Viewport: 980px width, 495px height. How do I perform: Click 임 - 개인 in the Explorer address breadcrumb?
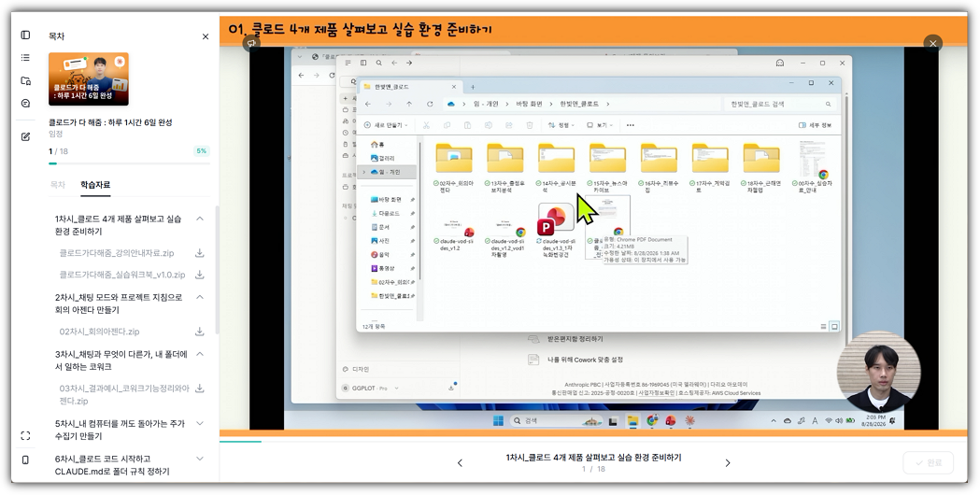(x=486, y=104)
